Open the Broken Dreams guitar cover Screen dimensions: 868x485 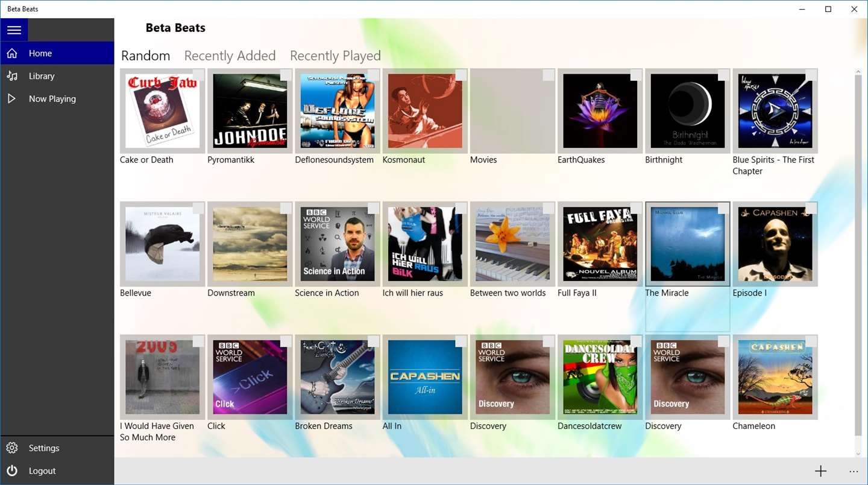tap(338, 378)
